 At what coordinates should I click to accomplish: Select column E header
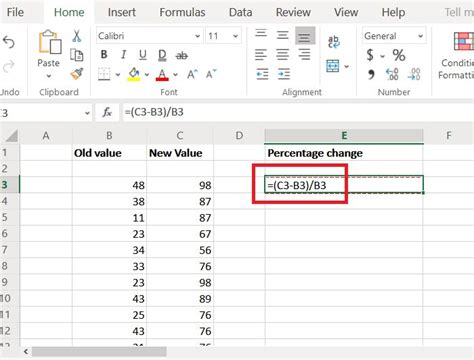coord(344,136)
